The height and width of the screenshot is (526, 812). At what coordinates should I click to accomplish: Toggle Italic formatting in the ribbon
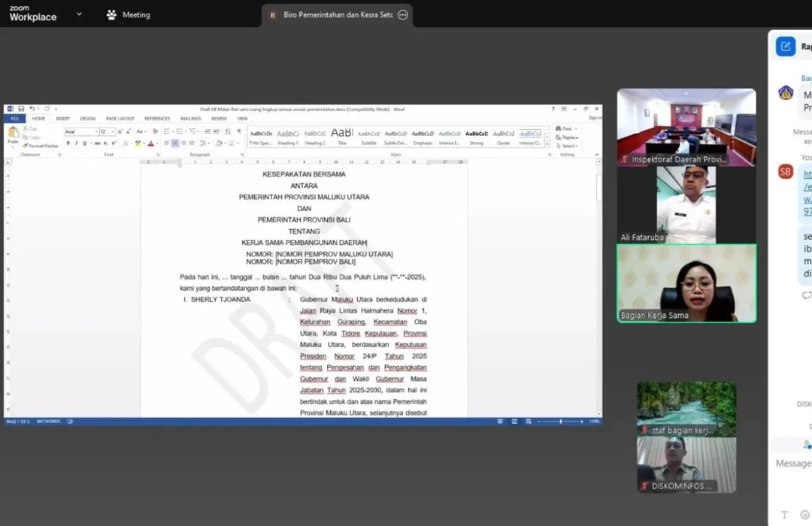click(76, 143)
